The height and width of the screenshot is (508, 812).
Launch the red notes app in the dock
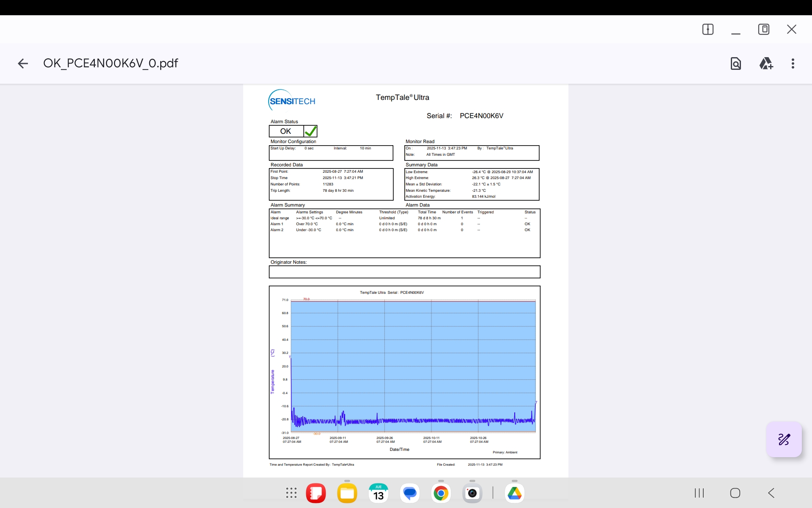click(316, 493)
